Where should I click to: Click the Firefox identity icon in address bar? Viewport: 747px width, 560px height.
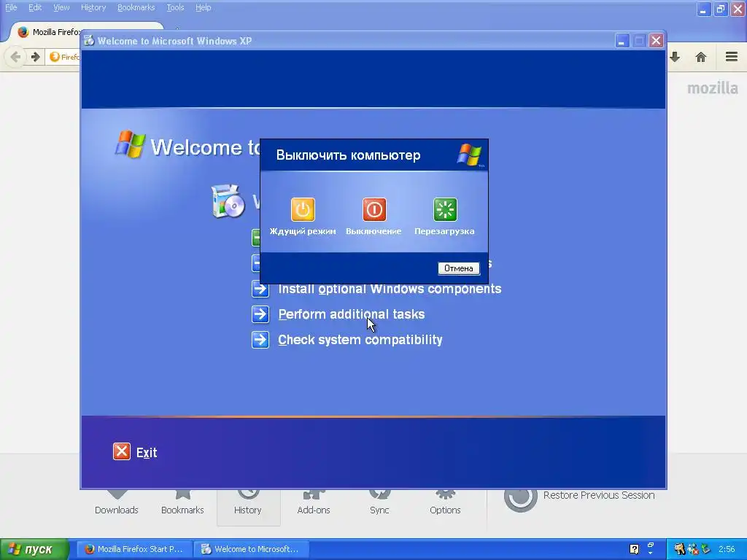[55, 57]
